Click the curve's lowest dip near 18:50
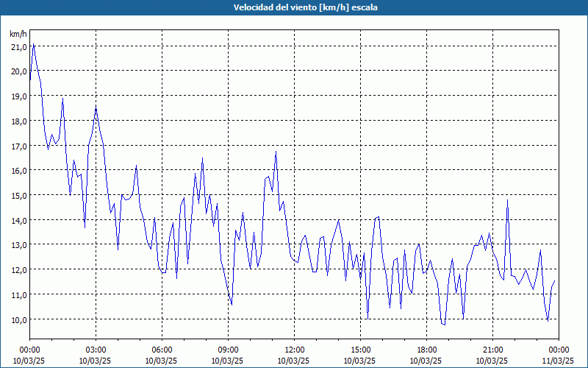 tap(445, 325)
